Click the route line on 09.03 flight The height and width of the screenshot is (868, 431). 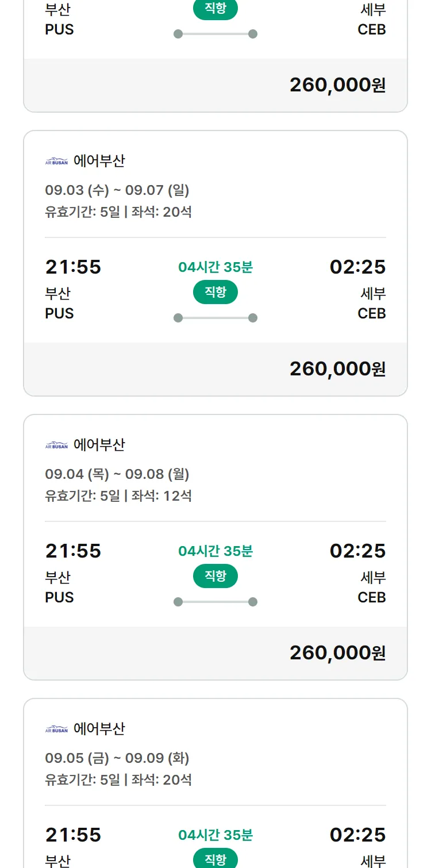(x=215, y=318)
